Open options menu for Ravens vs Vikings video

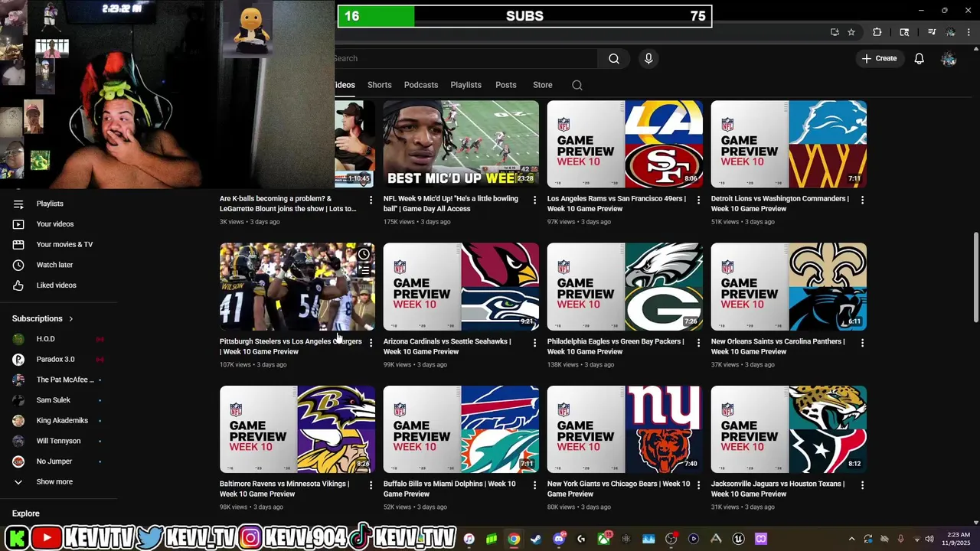point(371,485)
